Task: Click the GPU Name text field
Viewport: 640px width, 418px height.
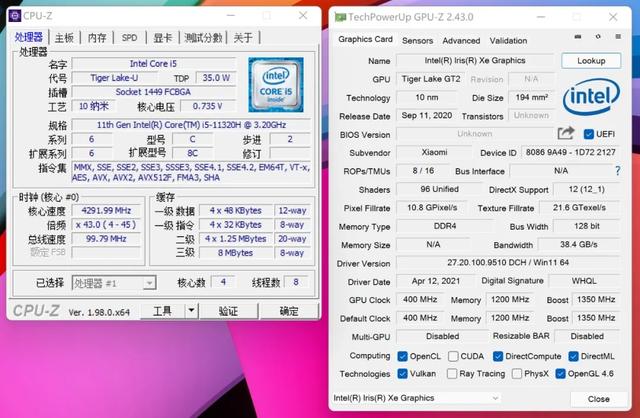Action: click(473, 61)
